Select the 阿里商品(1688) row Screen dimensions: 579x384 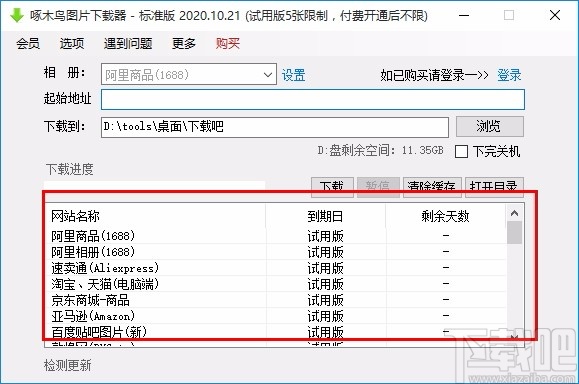coord(275,236)
